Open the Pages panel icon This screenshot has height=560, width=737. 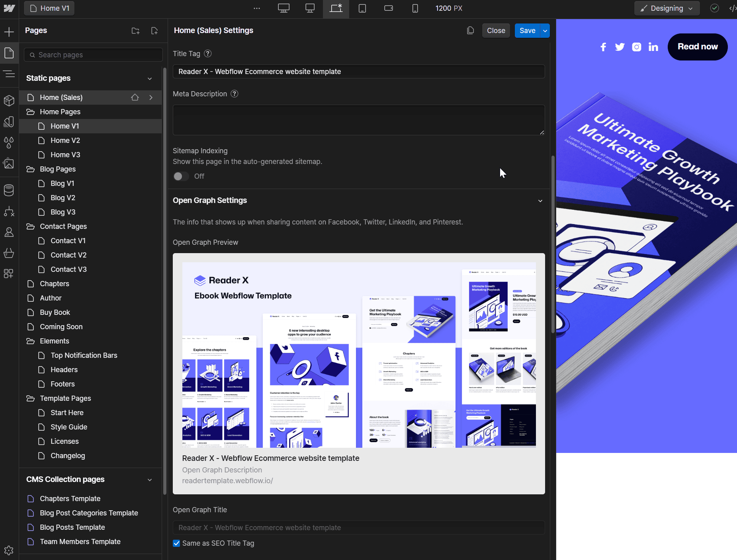tap(9, 53)
